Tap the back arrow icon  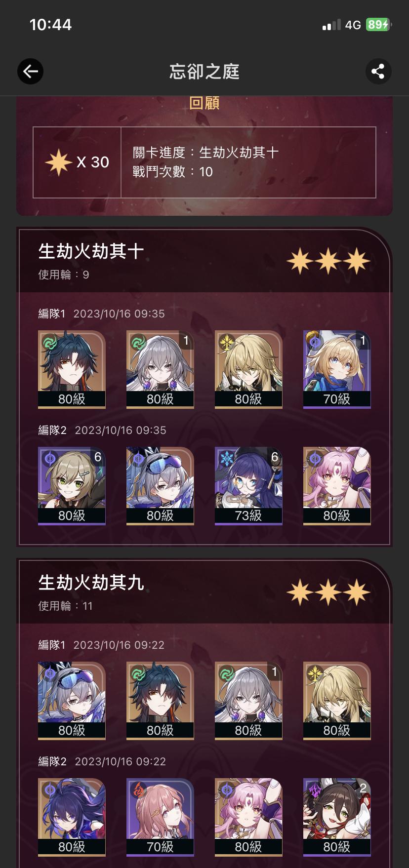[x=30, y=71]
